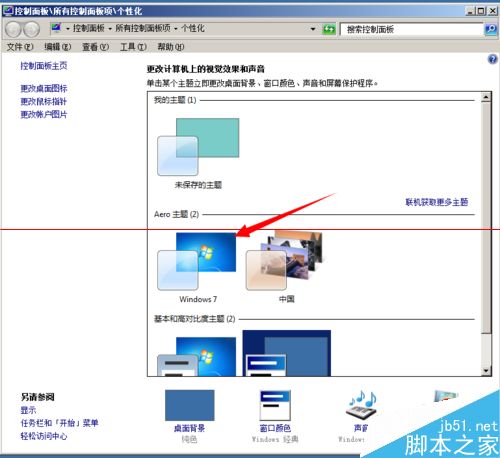Click the 声音 label link
This screenshot has width=500, height=458.
click(x=361, y=428)
